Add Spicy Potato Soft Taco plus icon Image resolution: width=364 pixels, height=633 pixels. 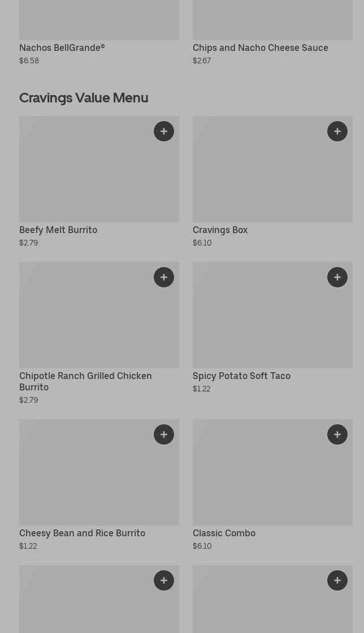337,277
